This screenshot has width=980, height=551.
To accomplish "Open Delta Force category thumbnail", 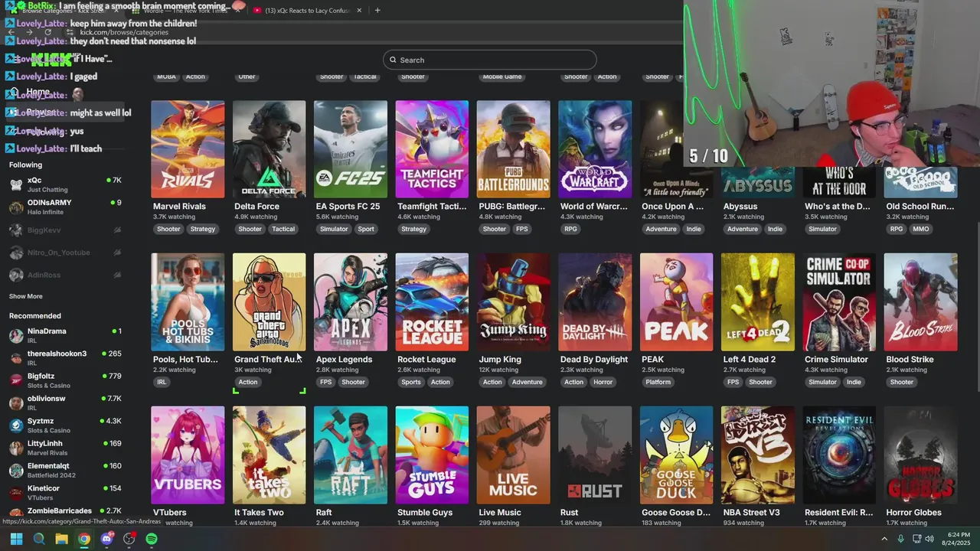I will 269,149.
